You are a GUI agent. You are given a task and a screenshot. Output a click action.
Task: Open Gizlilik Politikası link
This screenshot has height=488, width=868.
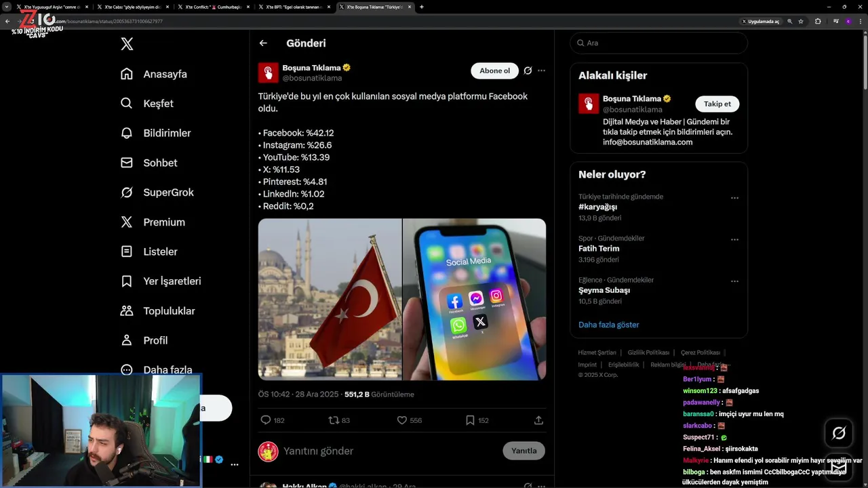point(648,352)
